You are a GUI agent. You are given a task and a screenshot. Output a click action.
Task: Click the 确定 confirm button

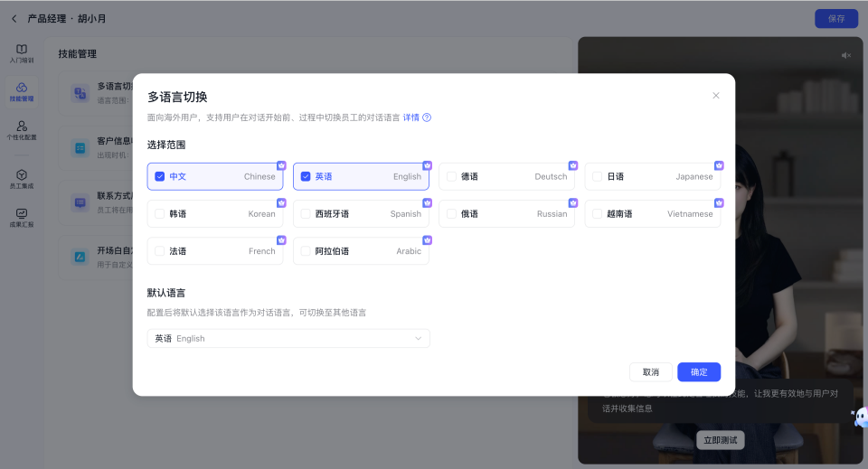tap(699, 372)
